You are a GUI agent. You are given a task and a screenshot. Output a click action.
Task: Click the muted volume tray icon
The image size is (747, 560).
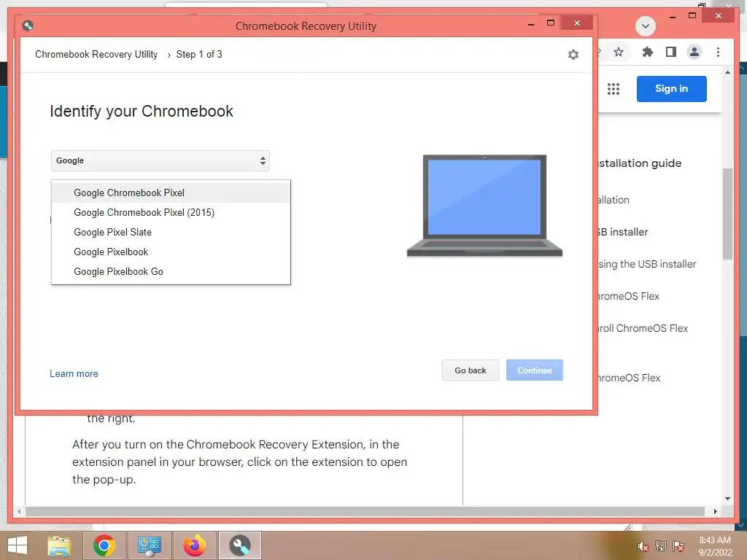coord(643,546)
